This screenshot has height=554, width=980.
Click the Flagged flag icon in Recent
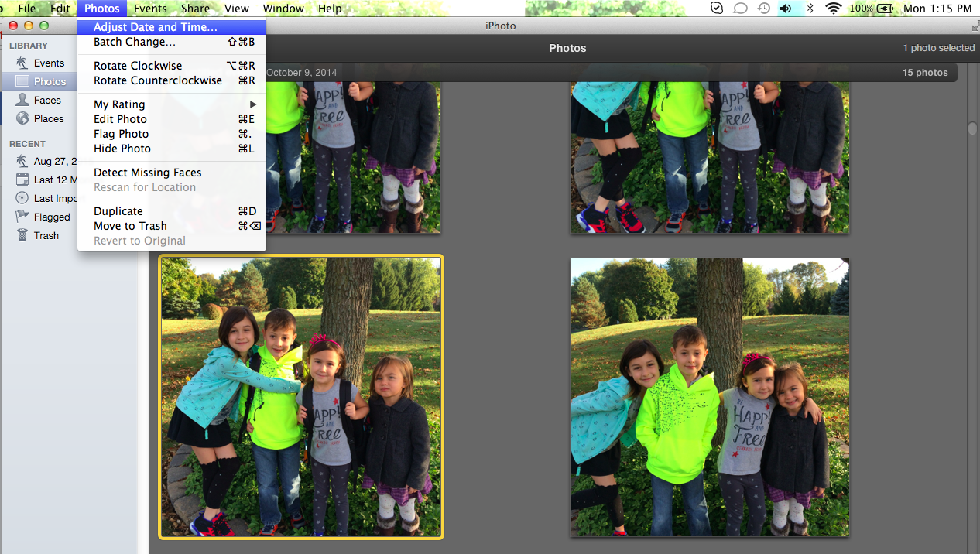22,217
